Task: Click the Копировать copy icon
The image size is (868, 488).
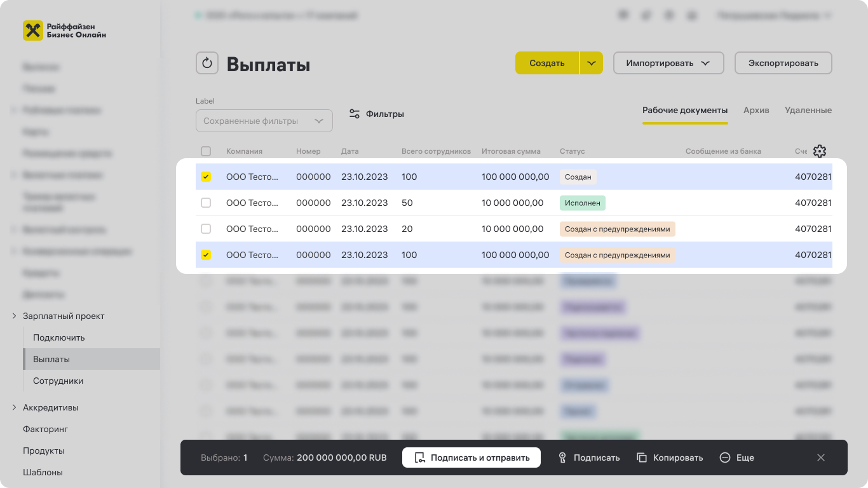Action: click(642, 457)
